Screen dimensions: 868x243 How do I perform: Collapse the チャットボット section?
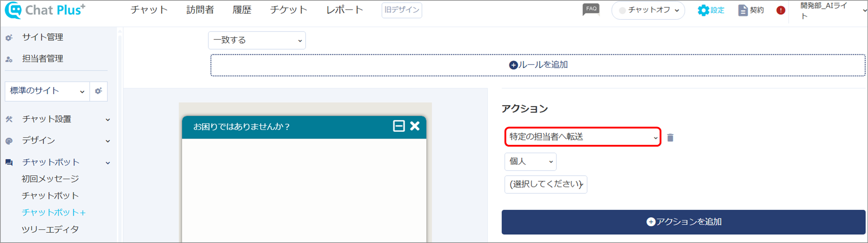click(x=108, y=163)
